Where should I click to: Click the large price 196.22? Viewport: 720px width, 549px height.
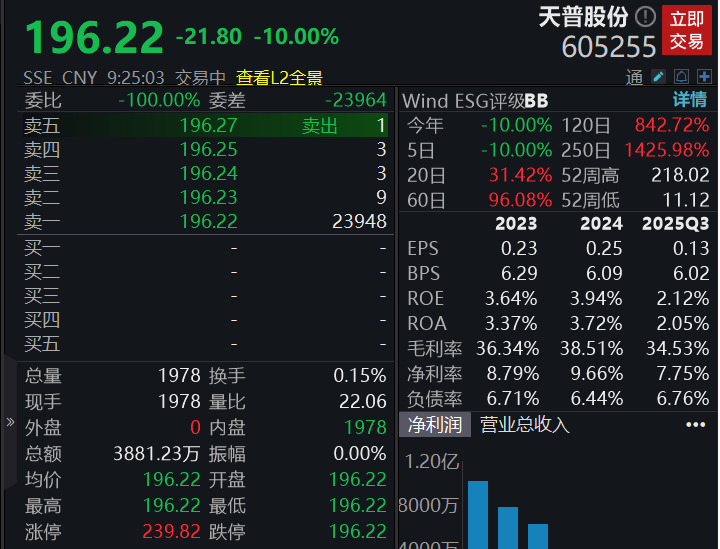tap(95, 37)
